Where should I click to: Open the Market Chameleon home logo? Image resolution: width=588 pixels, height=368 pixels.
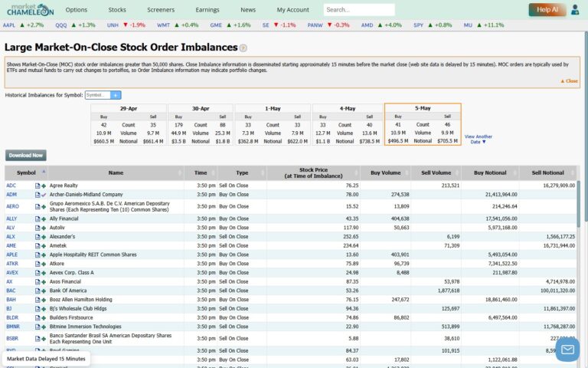click(x=30, y=10)
